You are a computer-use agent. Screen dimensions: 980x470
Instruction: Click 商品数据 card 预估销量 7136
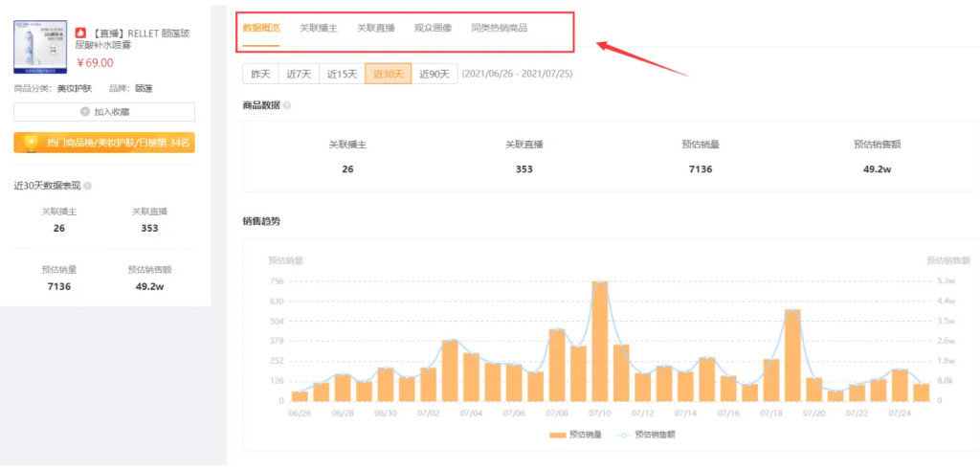click(700, 168)
